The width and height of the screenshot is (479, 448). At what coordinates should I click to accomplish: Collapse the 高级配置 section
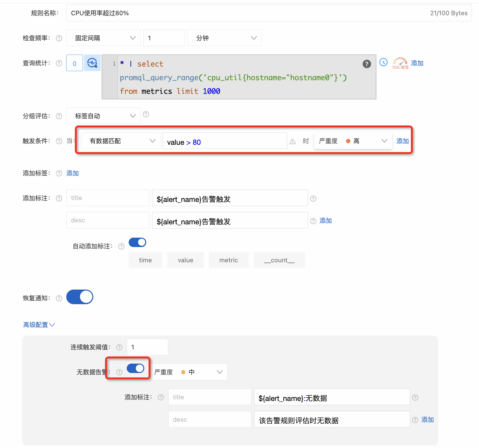coord(39,325)
